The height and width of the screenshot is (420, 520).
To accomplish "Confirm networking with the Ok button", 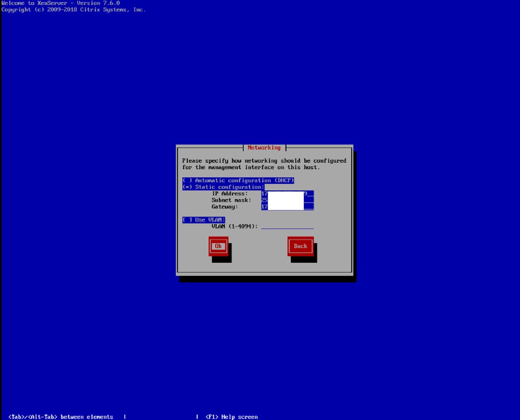I will point(218,246).
